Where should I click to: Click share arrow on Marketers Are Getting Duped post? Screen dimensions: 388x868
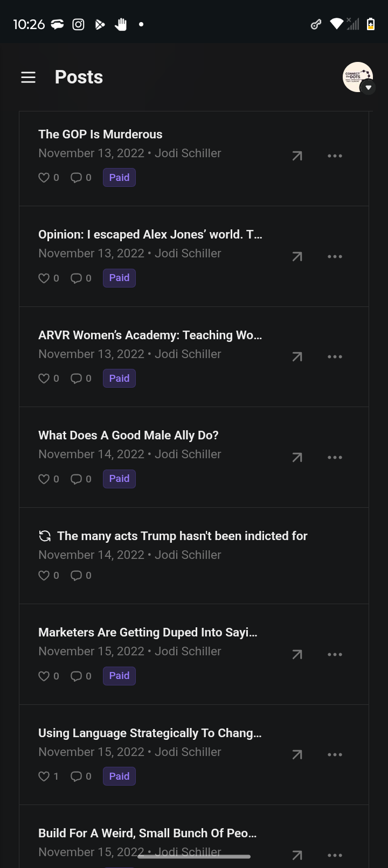(x=297, y=654)
